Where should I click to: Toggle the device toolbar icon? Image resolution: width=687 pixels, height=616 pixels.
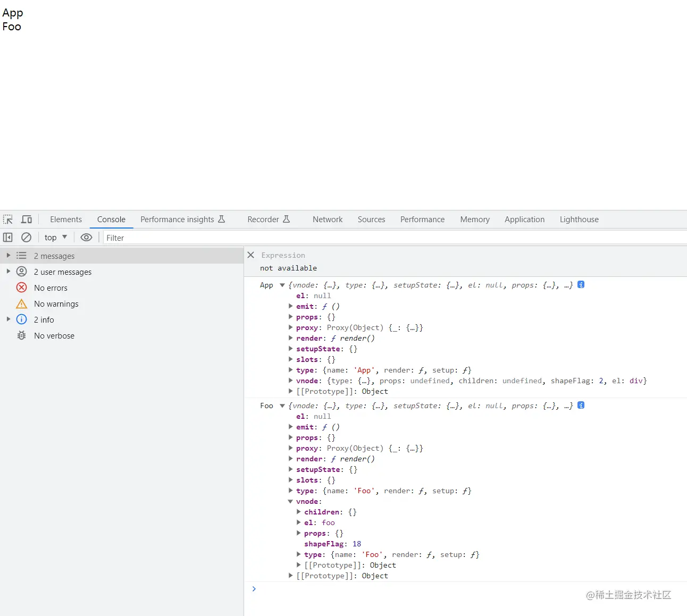(x=27, y=220)
